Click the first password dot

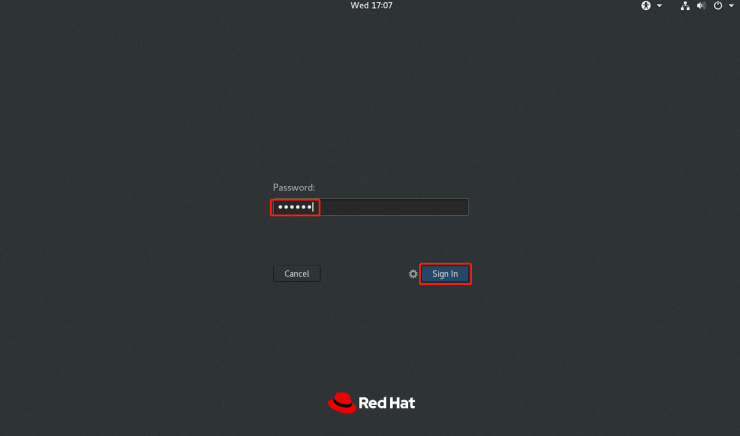[280, 207]
